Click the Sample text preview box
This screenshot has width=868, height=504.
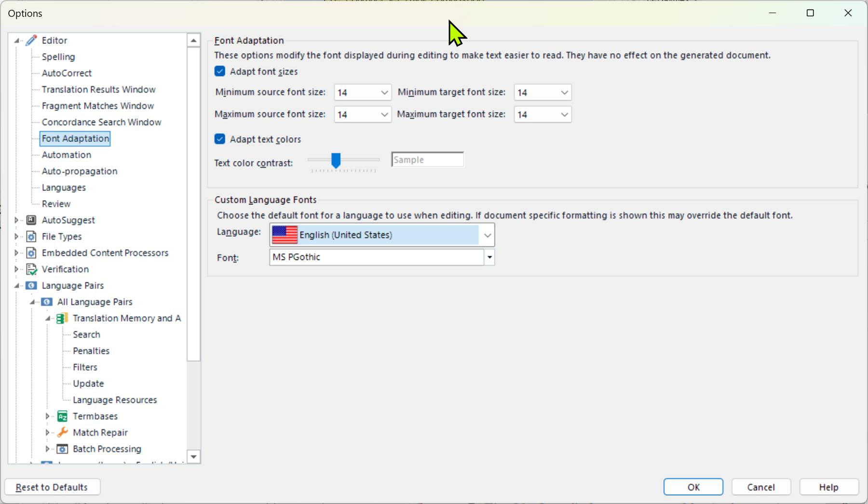[x=428, y=160]
